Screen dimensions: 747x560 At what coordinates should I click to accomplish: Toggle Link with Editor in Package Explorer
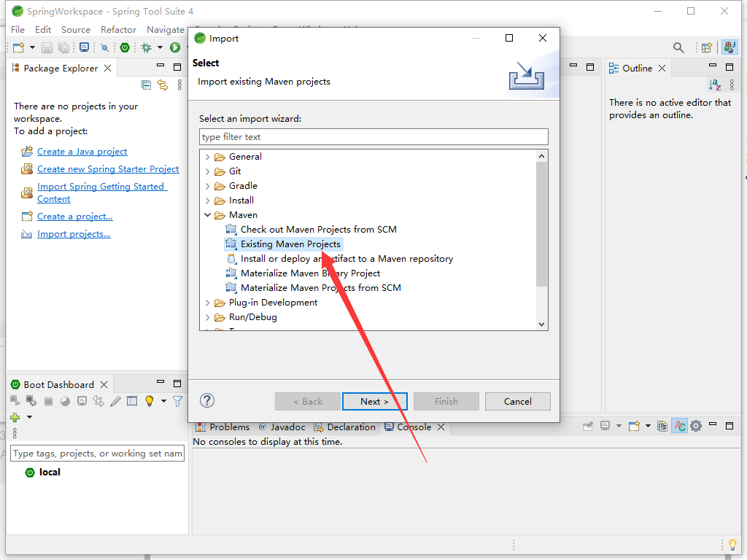pos(163,85)
